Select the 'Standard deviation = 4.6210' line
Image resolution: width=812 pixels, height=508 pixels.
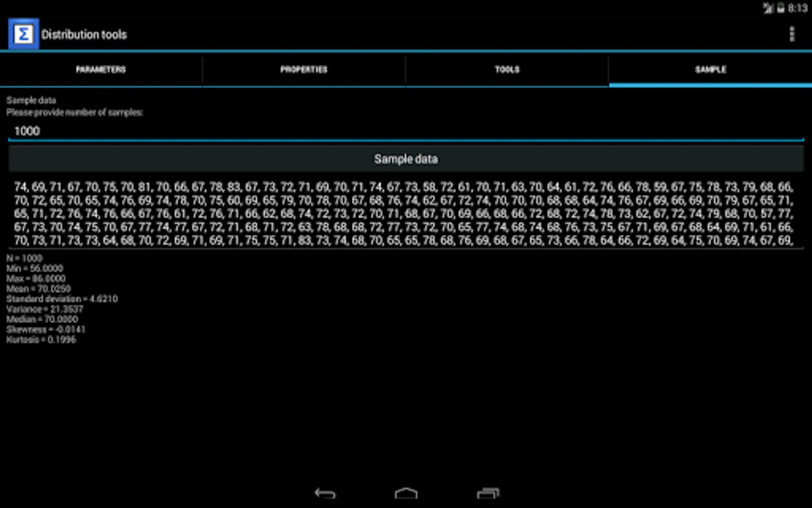[62, 299]
